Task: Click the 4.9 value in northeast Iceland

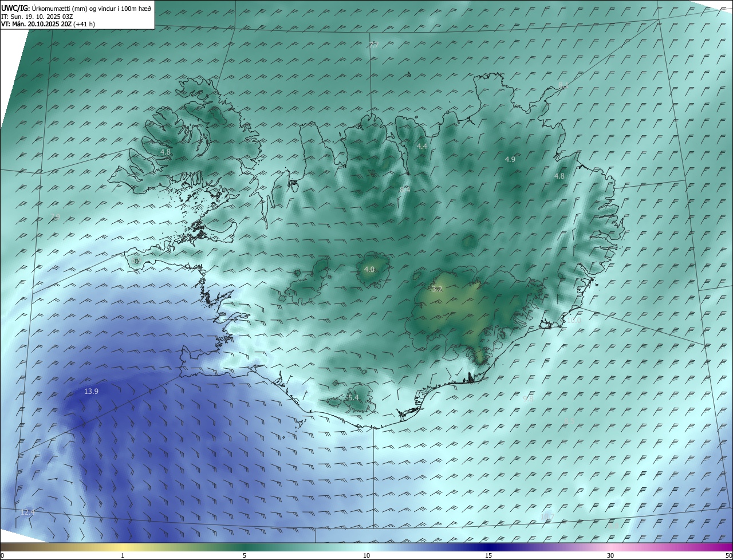Action: [510, 160]
